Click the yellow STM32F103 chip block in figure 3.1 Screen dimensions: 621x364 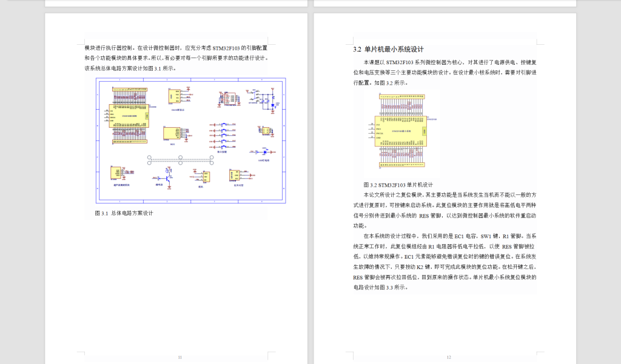(x=129, y=115)
